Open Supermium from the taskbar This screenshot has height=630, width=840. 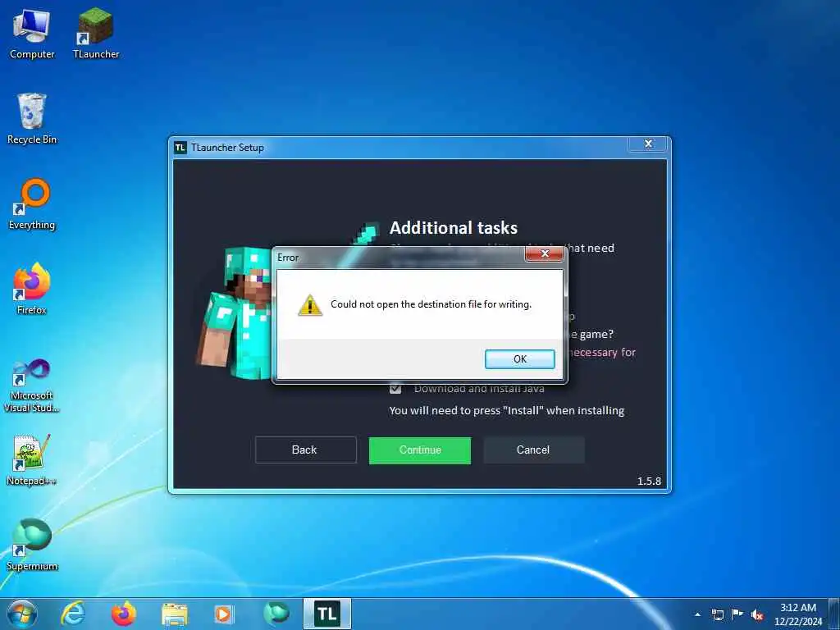276,614
